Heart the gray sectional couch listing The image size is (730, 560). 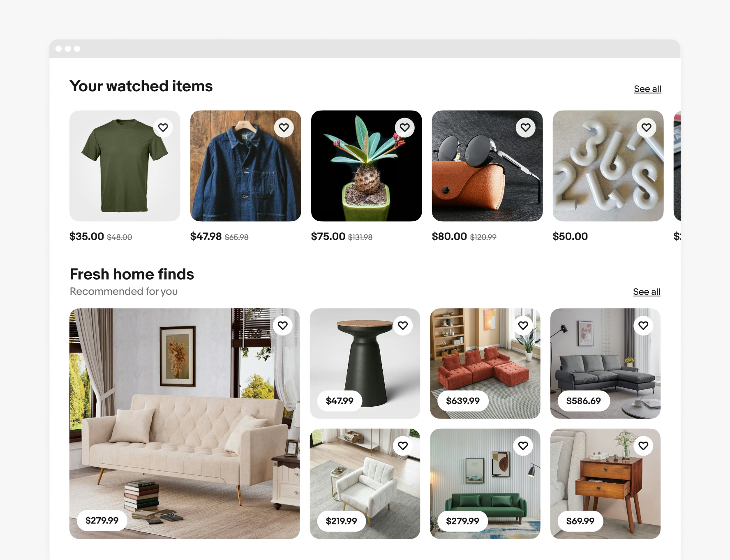pyautogui.click(x=643, y=326)
